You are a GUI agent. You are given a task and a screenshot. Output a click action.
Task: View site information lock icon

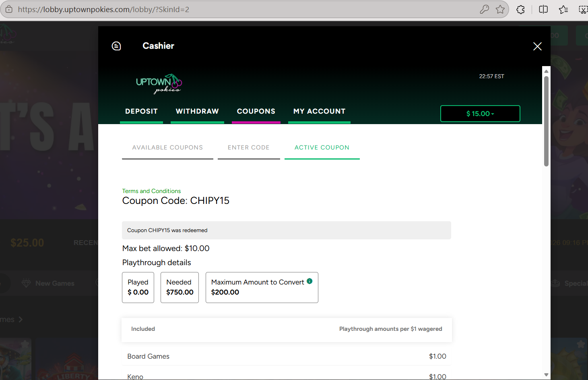[9, 9]
